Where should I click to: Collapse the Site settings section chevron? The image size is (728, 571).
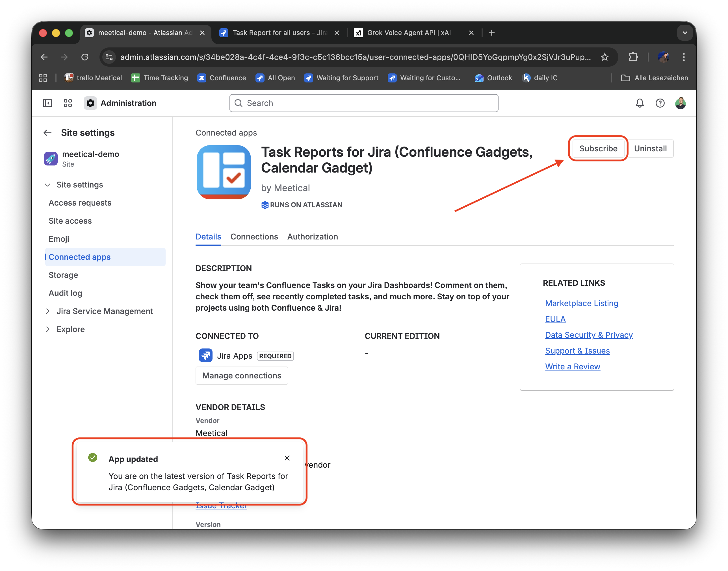[47, 185]
